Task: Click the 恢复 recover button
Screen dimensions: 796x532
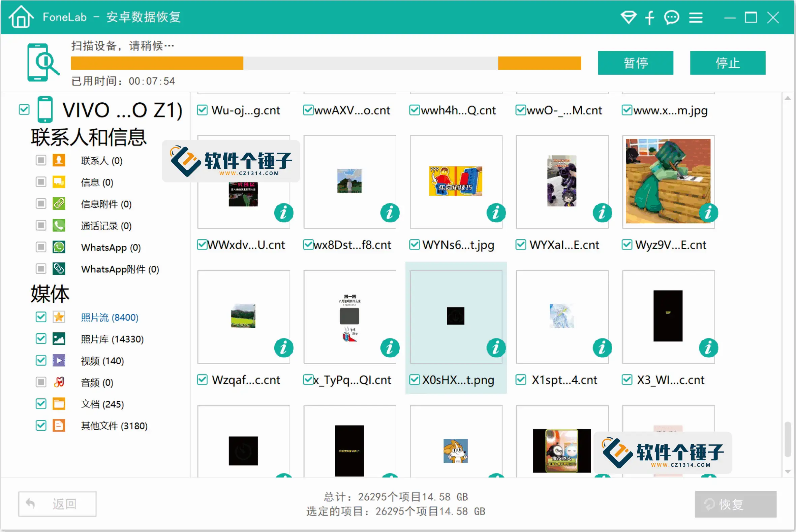Action: tap(736, 504)
